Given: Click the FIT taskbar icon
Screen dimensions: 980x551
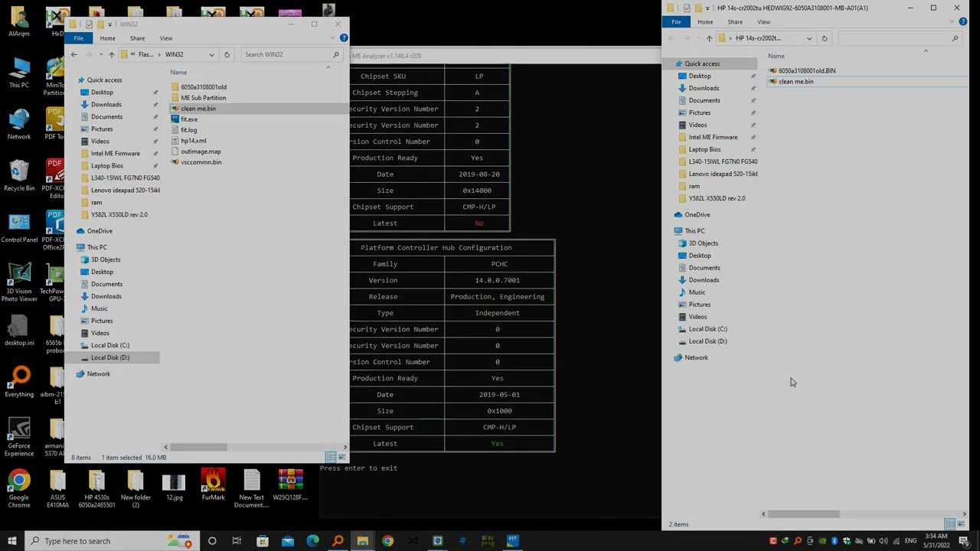Looking at the screenshot, I should click(512, 541).
